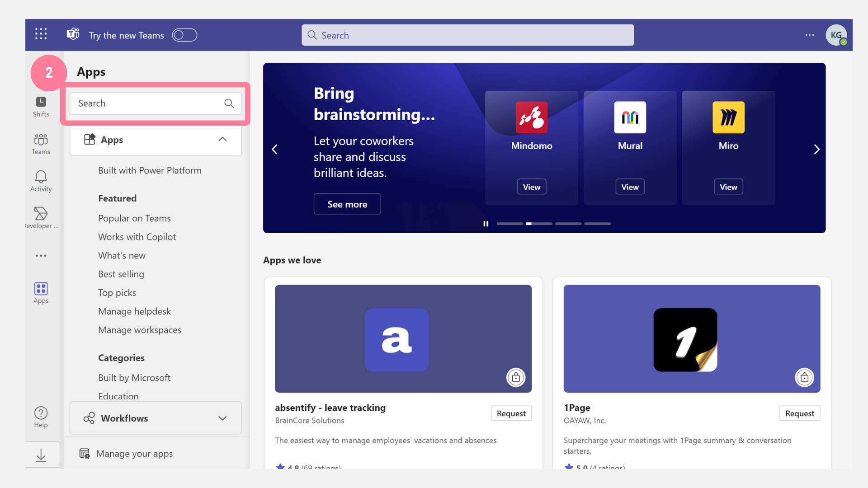
Task: Collapse the Apps section chevron
Action: pyautogui.click(x=222, y=140)
